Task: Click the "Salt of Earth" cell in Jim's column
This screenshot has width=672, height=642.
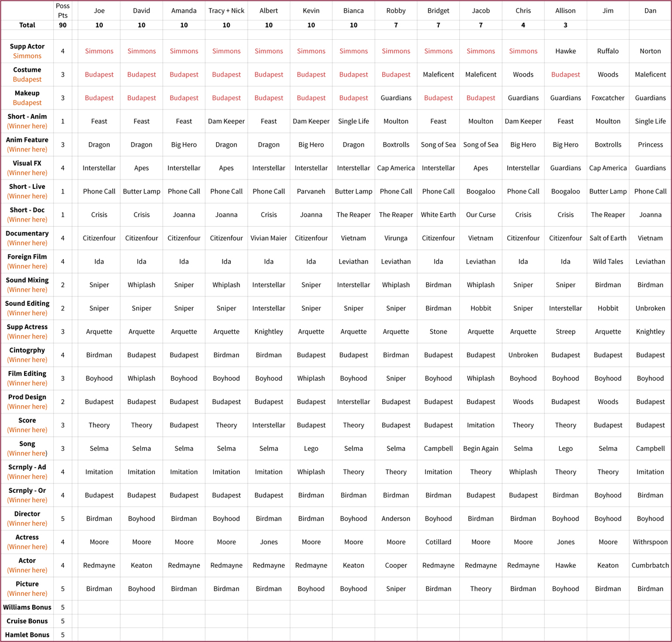Action: (x=608, y=238)
